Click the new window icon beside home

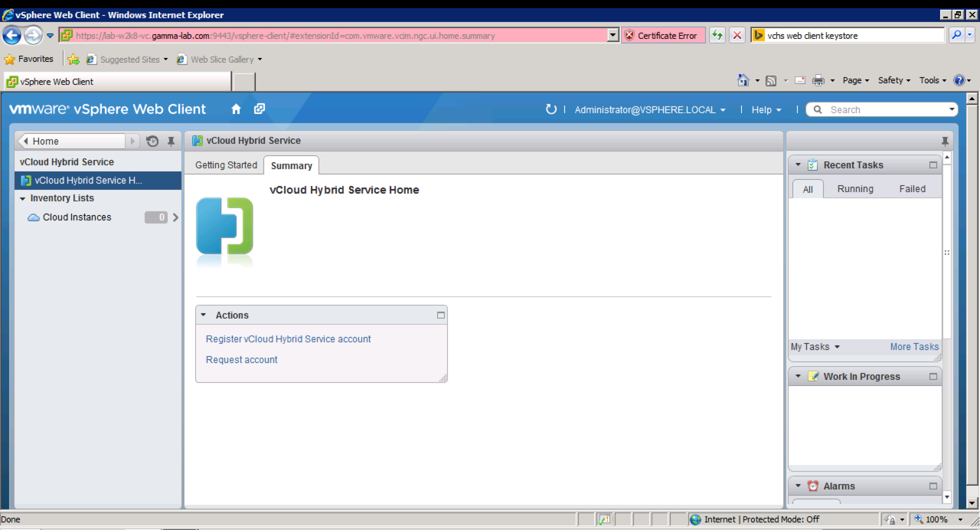259,109
